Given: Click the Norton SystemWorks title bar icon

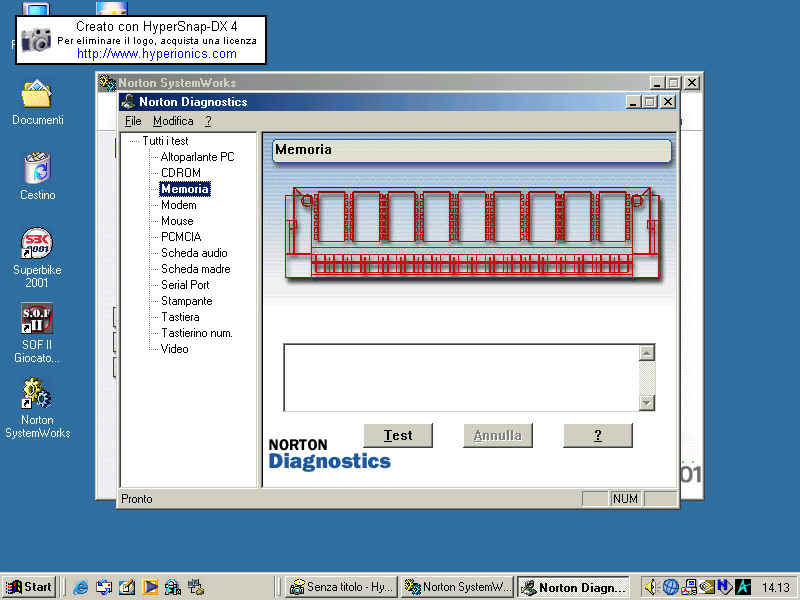Looking at the screenshot, I should pos(107,82).
